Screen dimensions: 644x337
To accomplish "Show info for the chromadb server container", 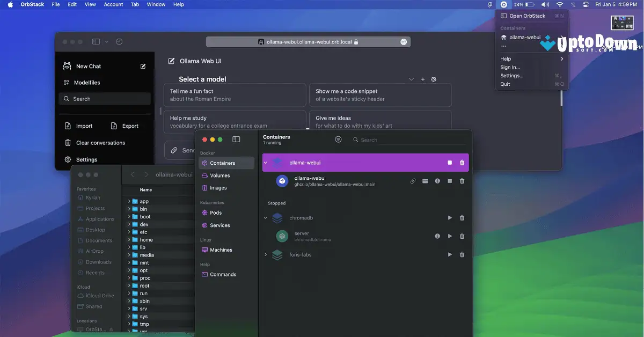I will (x=437, y=236).
